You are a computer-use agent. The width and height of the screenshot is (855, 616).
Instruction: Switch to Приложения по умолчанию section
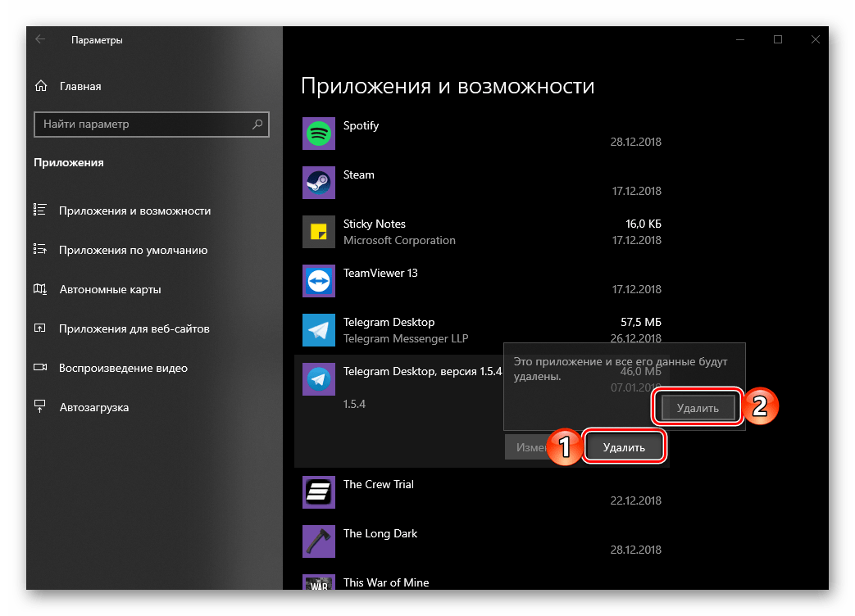[131, 249]
